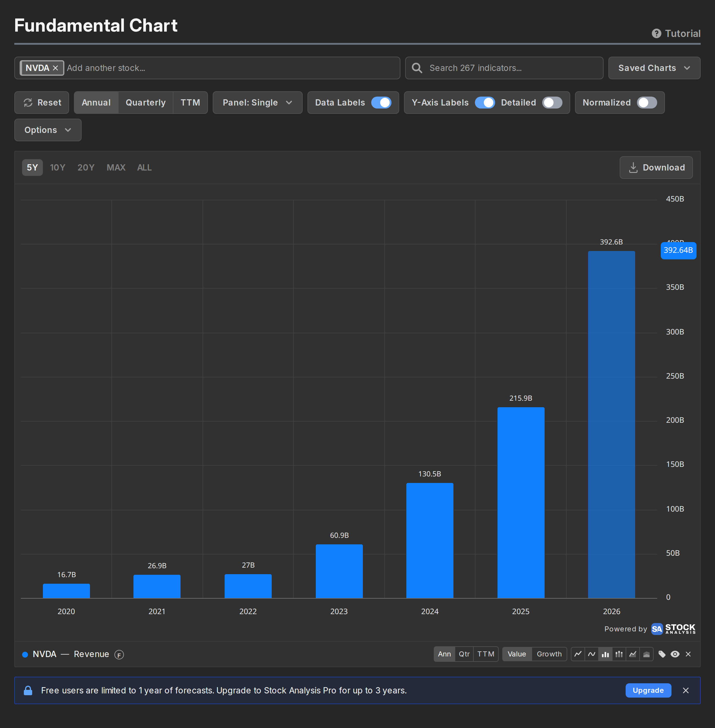Open the Tutorial link
Screen dimensions: 715x728
point(676,33)
